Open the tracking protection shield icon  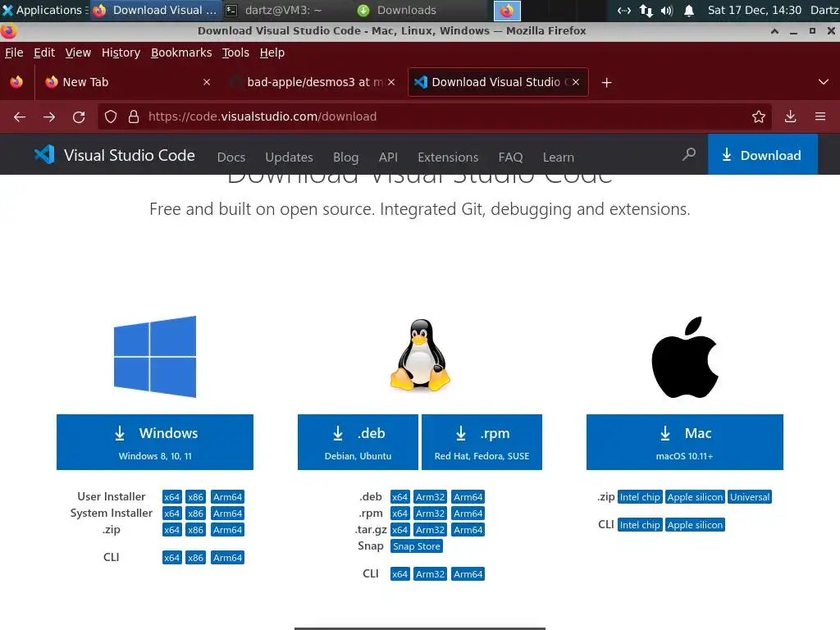pos(111,116)
